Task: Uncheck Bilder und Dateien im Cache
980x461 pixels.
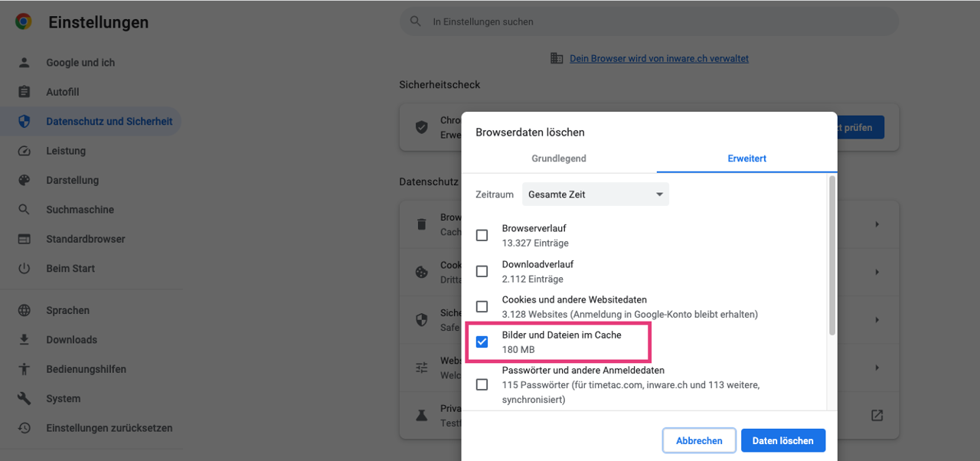Action: [x=482, y=342]
